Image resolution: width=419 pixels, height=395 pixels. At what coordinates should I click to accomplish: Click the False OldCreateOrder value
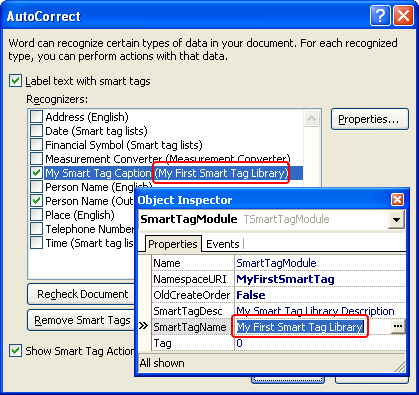[251, 295]
